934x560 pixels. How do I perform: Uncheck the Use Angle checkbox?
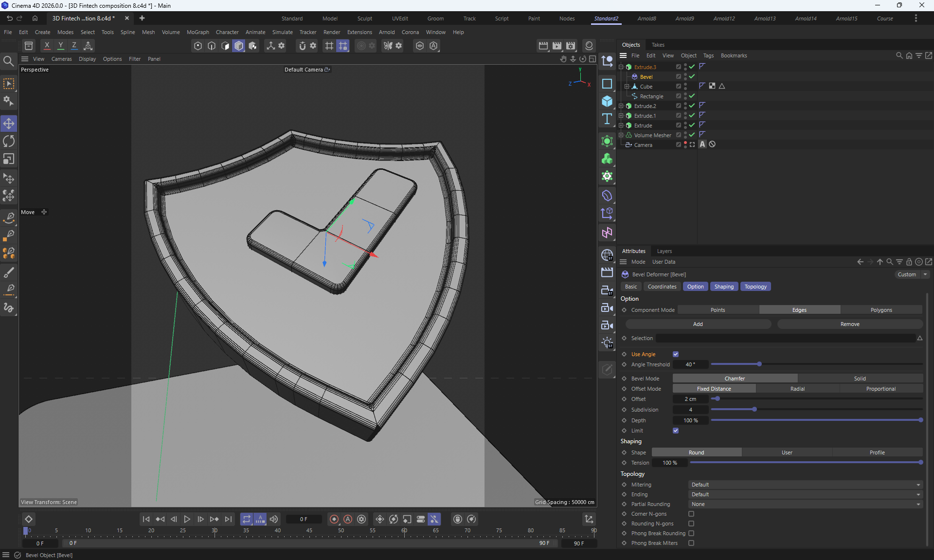click(676, 354)
